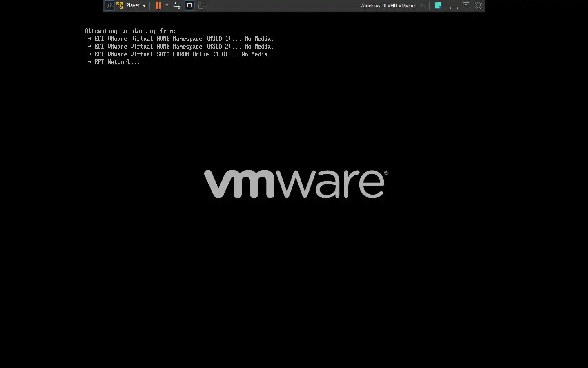Click the VMware Player logo icon
This screenshot has width=588, height=368.
[120, 6]
